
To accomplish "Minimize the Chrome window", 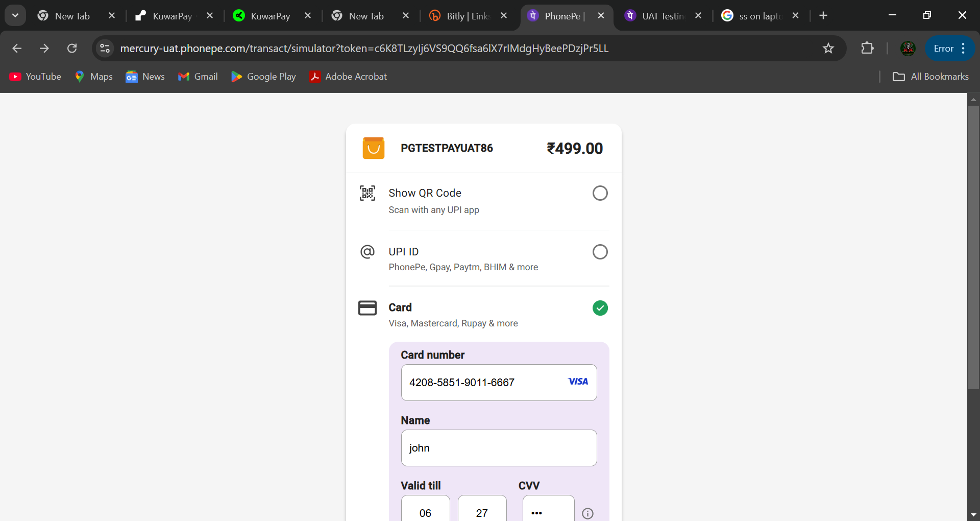I will [x=892, y=15].
